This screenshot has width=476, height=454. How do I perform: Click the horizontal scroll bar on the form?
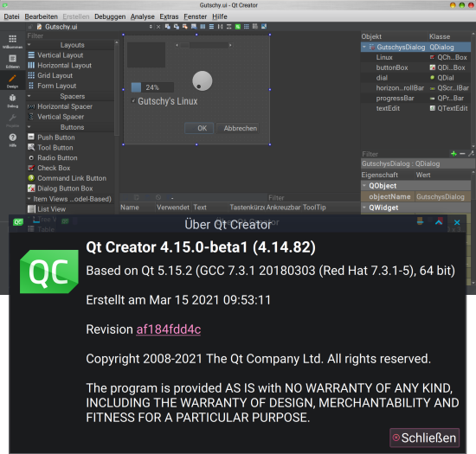tap(203, 45)
